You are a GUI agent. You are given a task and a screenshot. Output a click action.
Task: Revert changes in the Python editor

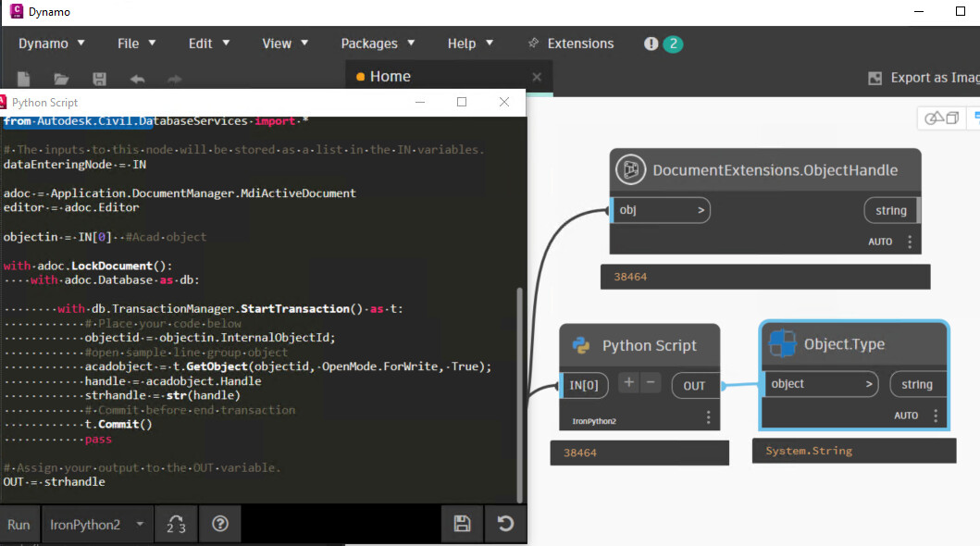click(x=505, y=524)
